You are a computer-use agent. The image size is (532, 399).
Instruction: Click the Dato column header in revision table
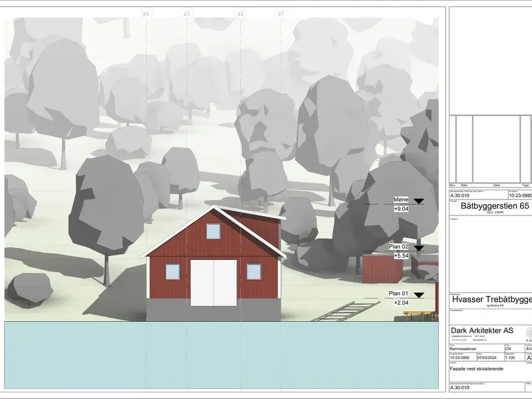pyautogui.click(x=464, y=186)
